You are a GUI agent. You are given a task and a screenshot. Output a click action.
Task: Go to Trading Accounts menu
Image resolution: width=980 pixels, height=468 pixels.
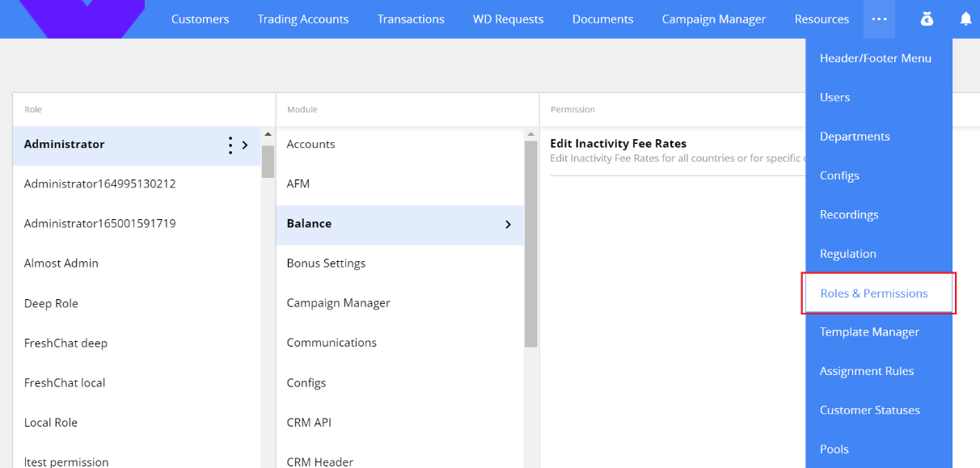tap(302, 19)
